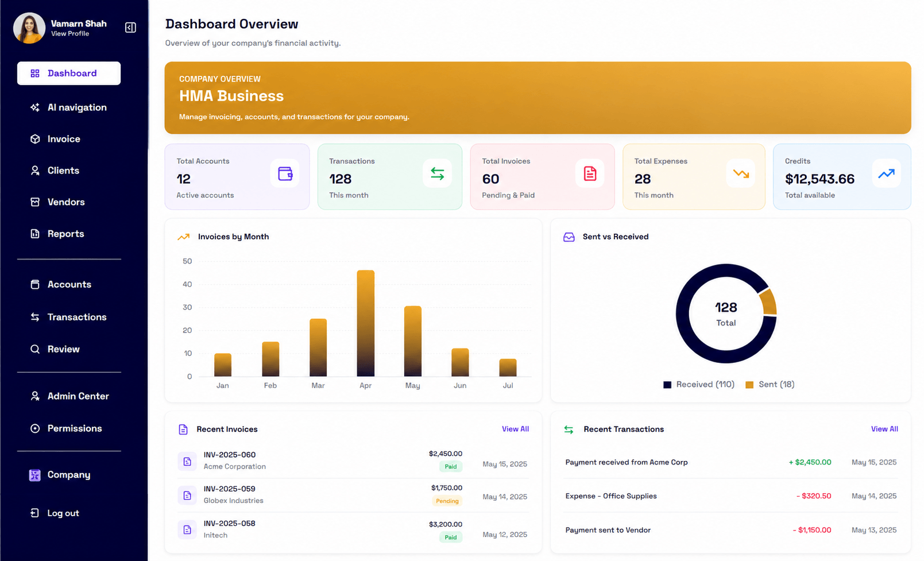Click View All in Recent Transactions
This screenshot has height=561, width=924.
(884, 429)
